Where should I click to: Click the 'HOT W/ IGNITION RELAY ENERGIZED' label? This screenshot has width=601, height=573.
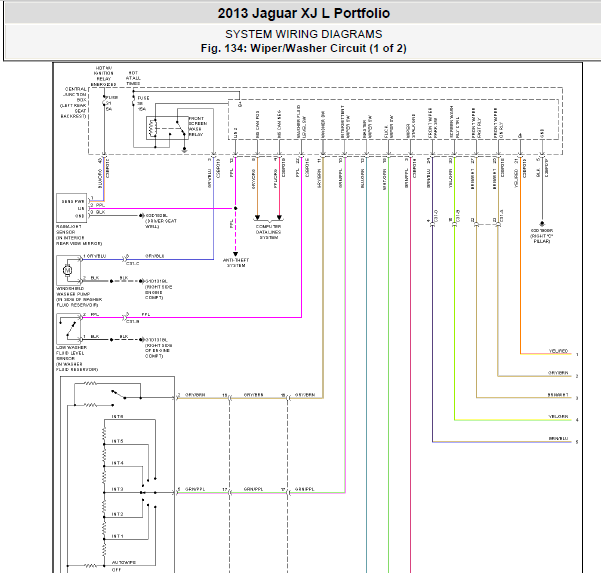(103, 76)
